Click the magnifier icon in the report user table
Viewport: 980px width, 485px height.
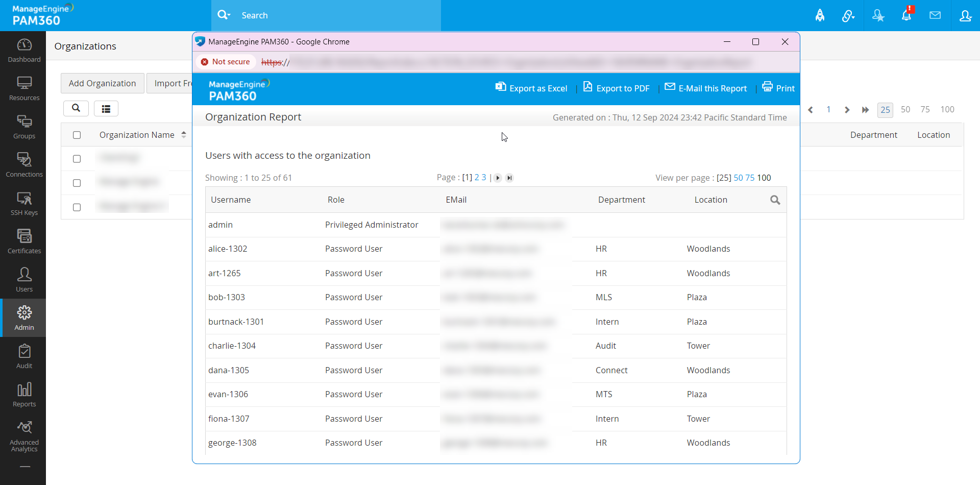pyautogui.click(x=775, y=200)
